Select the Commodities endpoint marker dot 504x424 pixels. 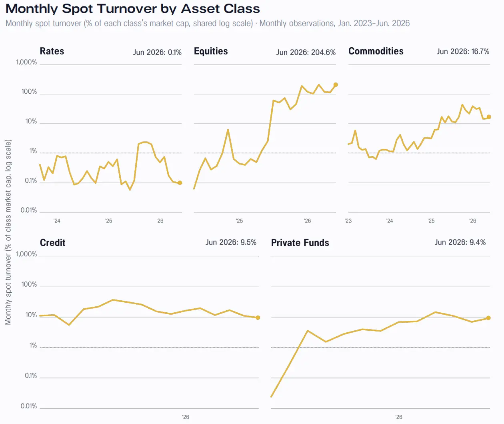point(489,117)
